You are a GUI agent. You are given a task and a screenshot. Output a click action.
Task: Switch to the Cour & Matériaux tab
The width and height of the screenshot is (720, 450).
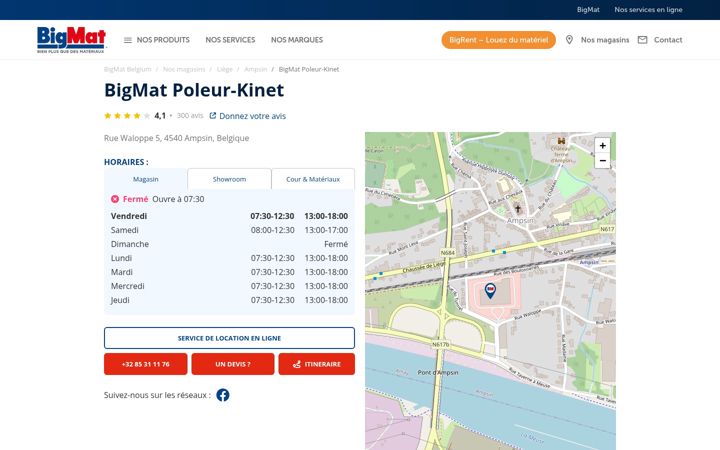pos(313,179)
